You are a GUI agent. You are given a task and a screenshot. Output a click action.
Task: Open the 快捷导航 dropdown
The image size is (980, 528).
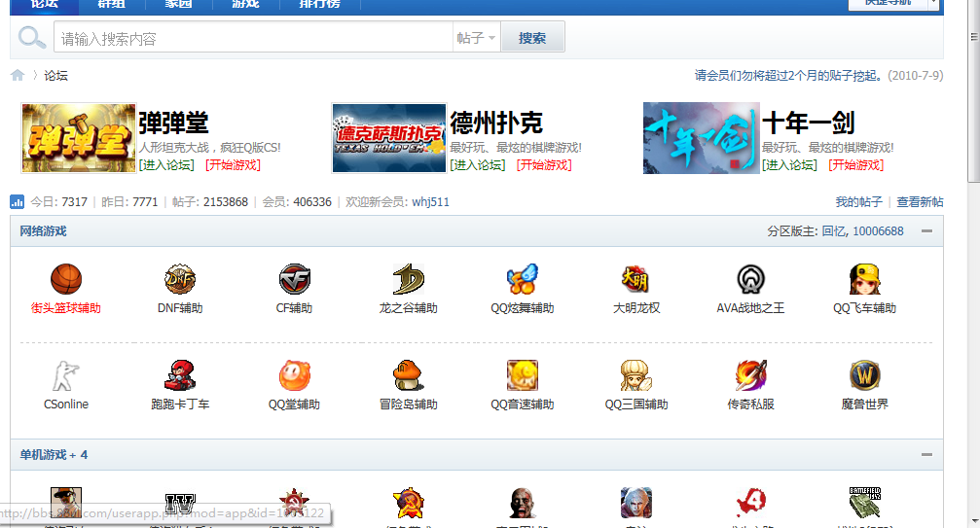coord(893,4)
